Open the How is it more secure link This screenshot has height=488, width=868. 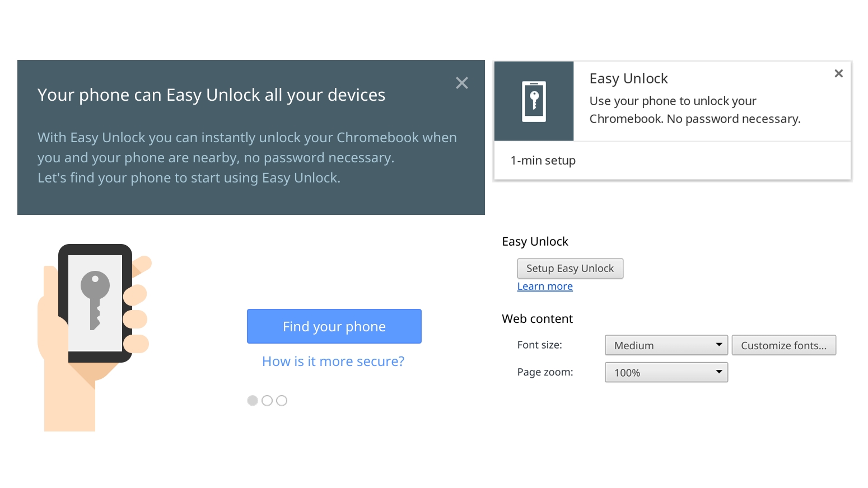(333, 362)
